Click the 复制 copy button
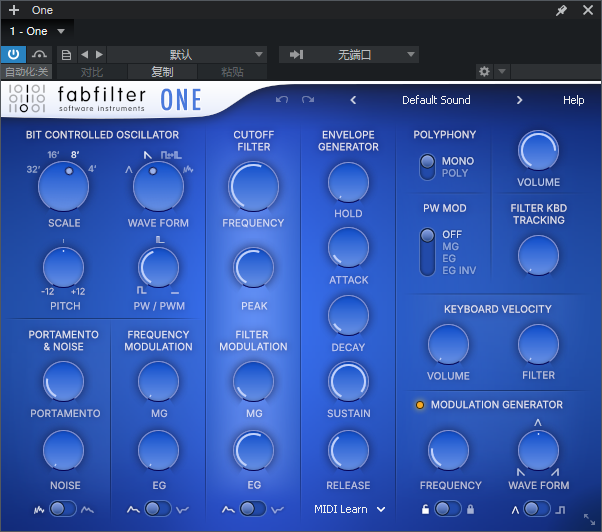602x532 pixels. [162, 72]
